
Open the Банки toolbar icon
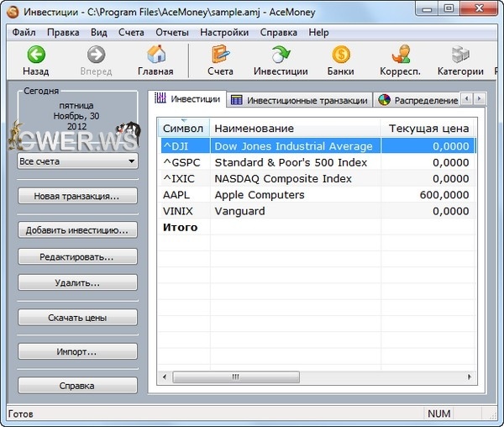[341, 55]
